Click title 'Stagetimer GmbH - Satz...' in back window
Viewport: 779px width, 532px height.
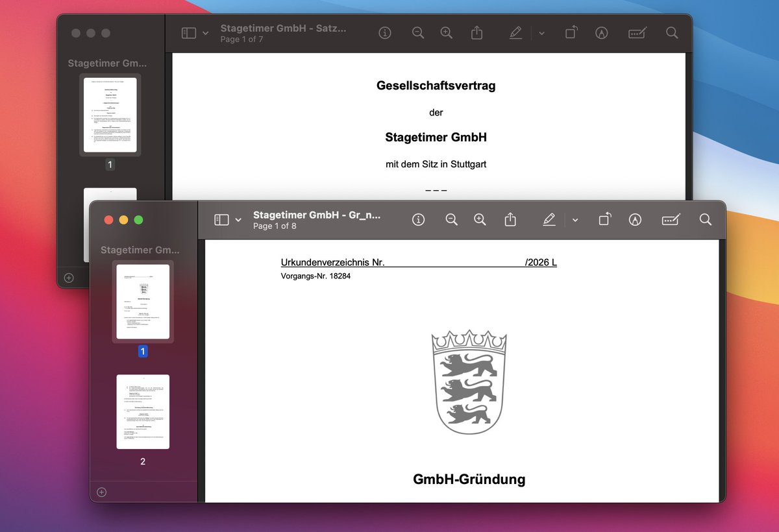(x=284, y=28)
